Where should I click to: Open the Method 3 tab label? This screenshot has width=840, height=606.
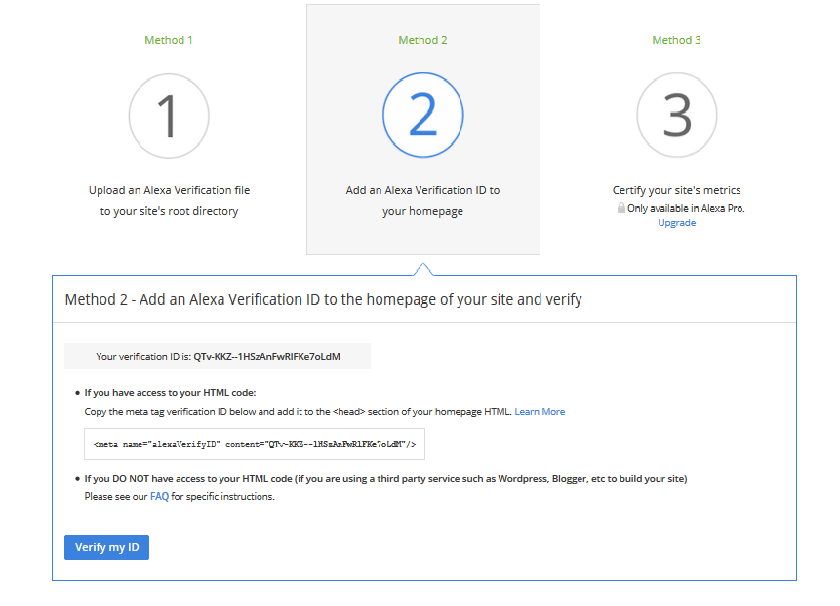(676, 40)
